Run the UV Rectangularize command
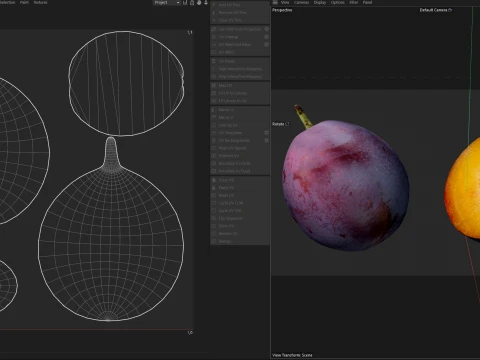Viewport: 480px width, 360px height. pyautogui.click(x=237, y=141)
